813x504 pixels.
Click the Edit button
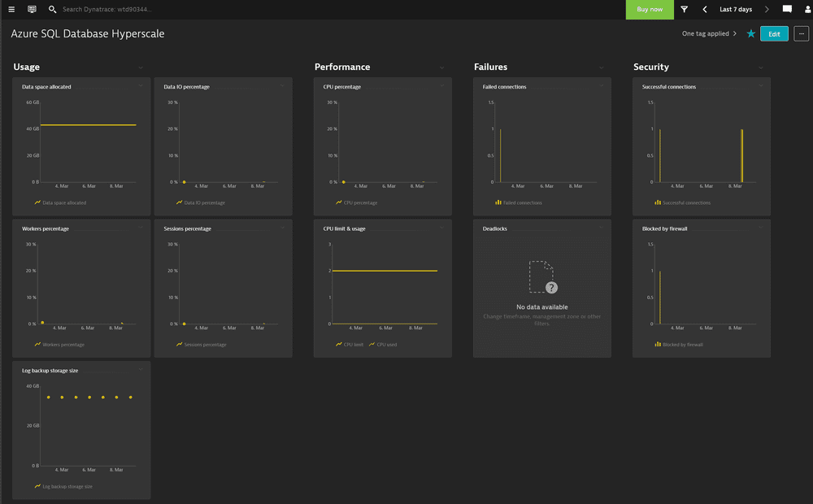pos(774,34)
